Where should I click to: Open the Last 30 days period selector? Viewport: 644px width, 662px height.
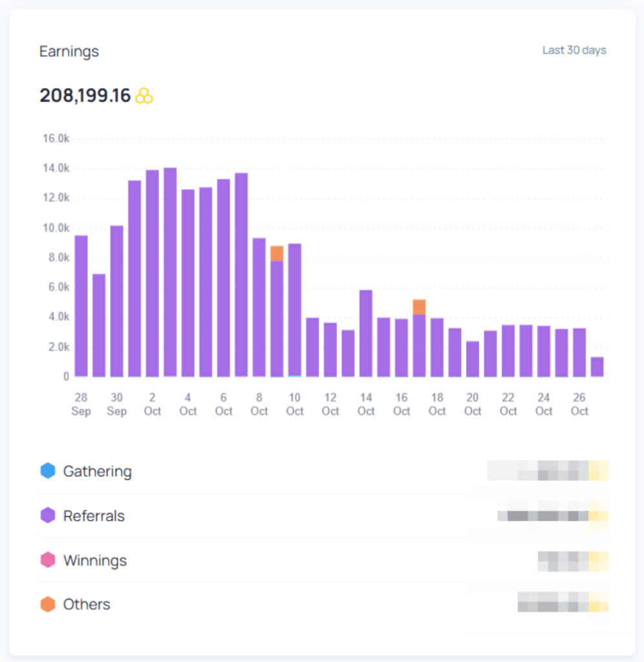(x=574, y=50)
